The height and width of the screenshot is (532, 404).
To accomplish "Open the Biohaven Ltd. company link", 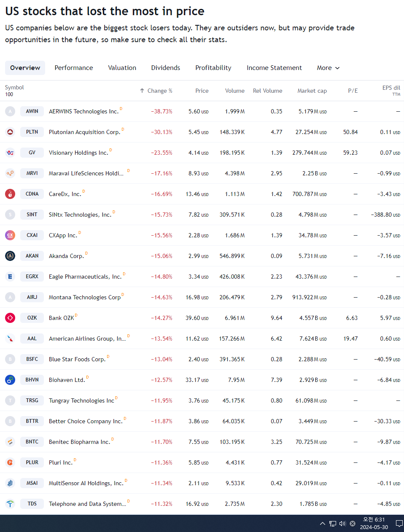I will pos(67,380).
